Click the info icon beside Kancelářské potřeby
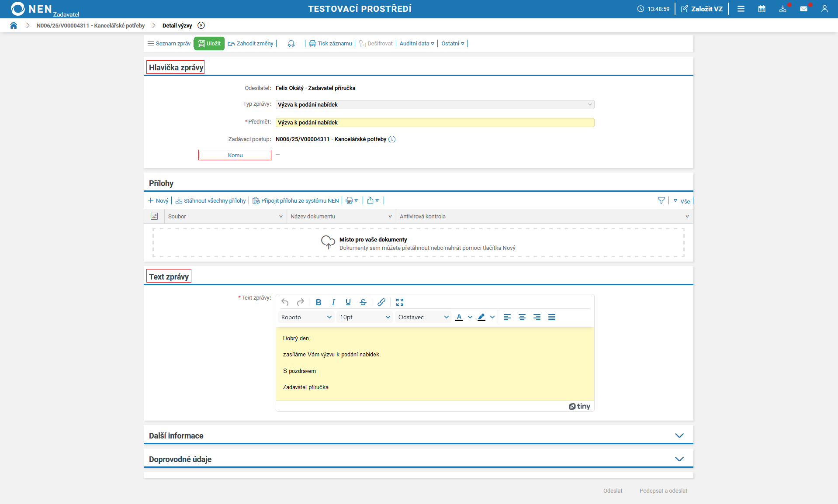This screenshot has width=838, height=504. [392, 139]
